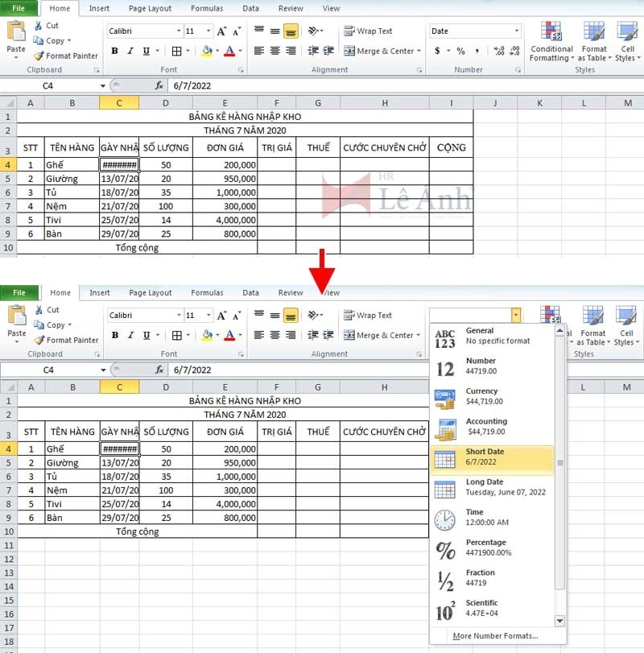The height and width of the screenshot is (653, 644).
Task: Select Percentage format in the dropdown list
Action: click(492, 548)
